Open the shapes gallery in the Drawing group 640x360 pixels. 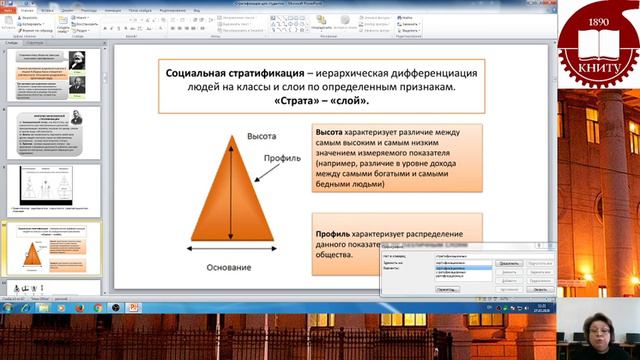288,24
